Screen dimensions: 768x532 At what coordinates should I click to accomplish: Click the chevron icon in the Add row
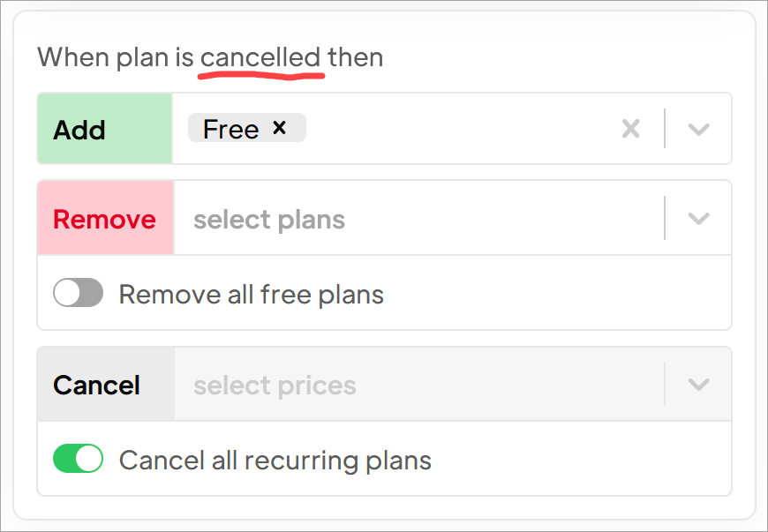click(x=697, y=129)
